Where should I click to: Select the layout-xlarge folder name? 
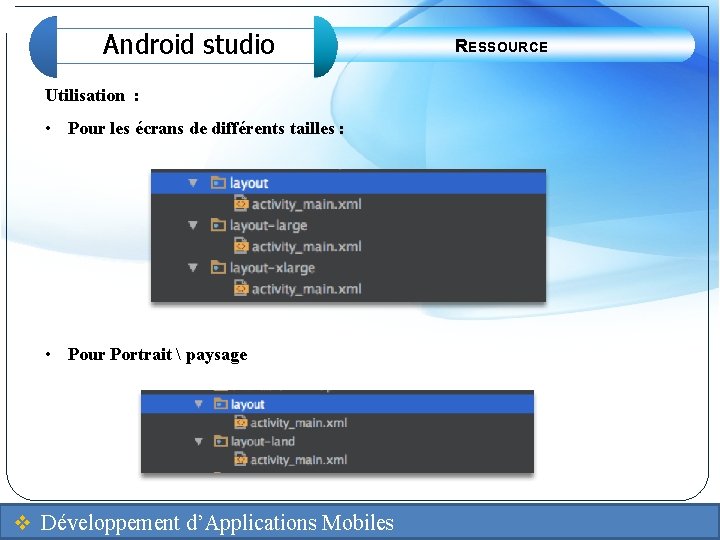point(272,268)
